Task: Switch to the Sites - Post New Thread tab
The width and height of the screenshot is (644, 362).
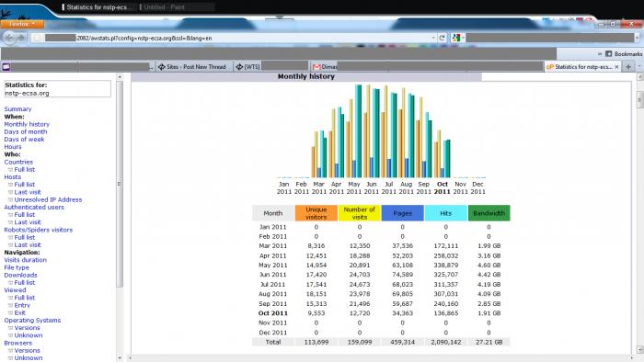Action: click(x=192, y=66)
